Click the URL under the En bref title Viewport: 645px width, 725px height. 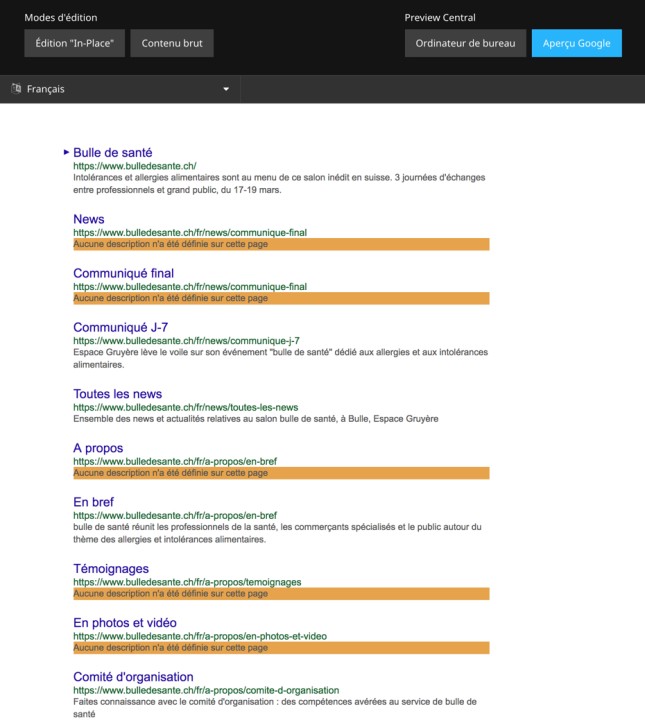tap(175, 516)
